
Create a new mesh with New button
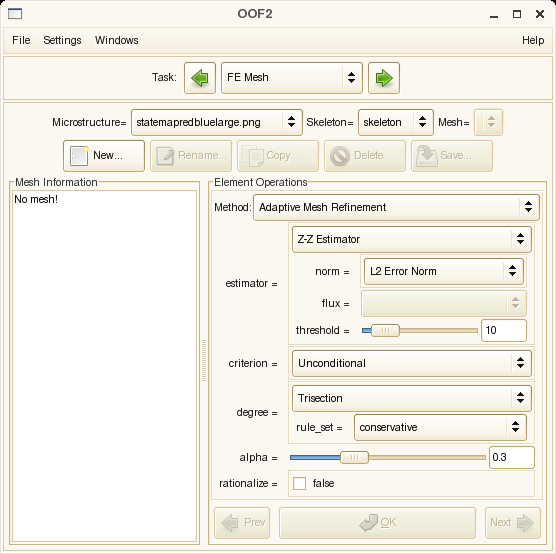pos(104,156)
